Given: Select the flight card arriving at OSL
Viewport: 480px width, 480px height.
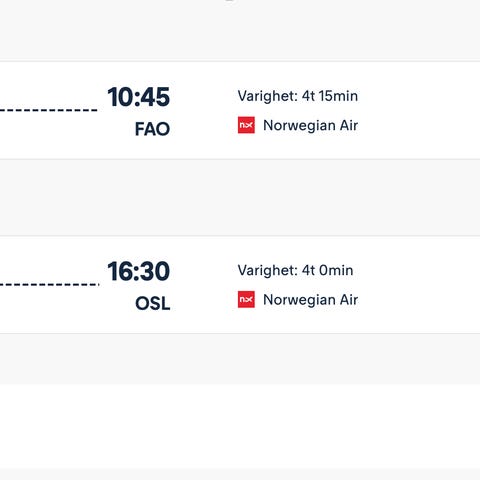Looking at the screenshot, I should 240,285.
